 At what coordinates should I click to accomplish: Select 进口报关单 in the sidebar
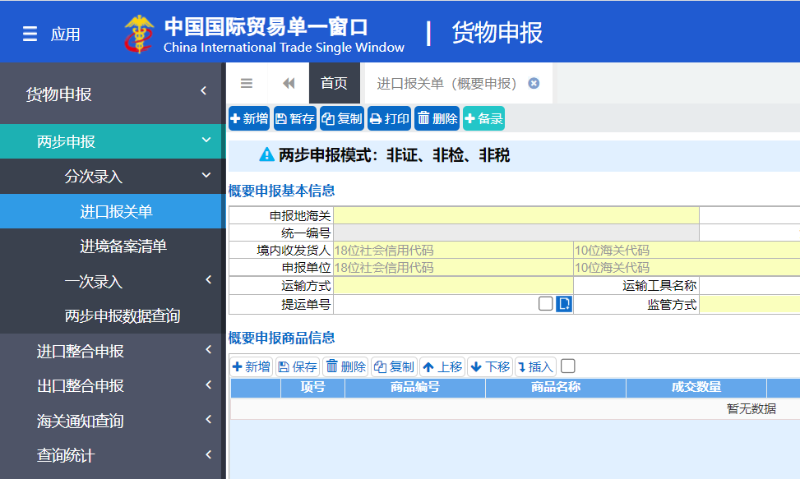coord(113,211)
